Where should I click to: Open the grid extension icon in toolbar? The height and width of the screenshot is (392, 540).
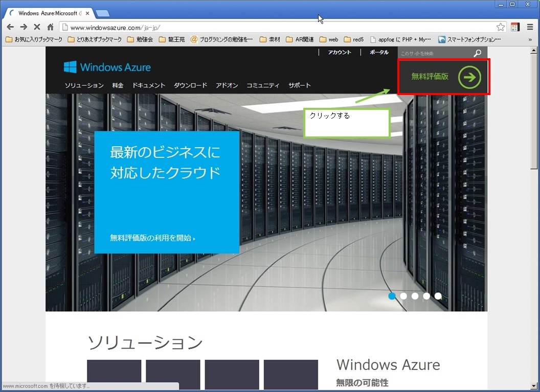515,27
